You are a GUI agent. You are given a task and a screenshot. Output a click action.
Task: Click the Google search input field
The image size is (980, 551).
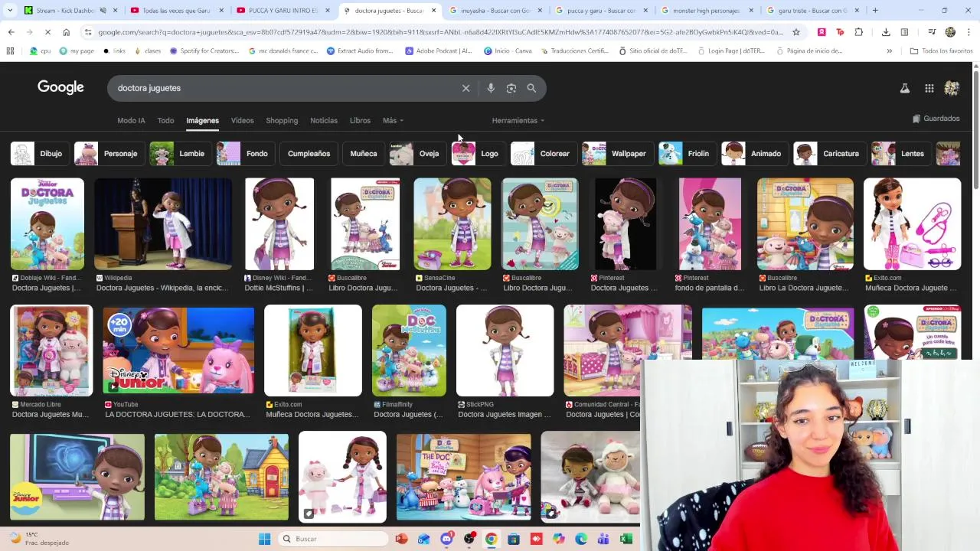283,88
